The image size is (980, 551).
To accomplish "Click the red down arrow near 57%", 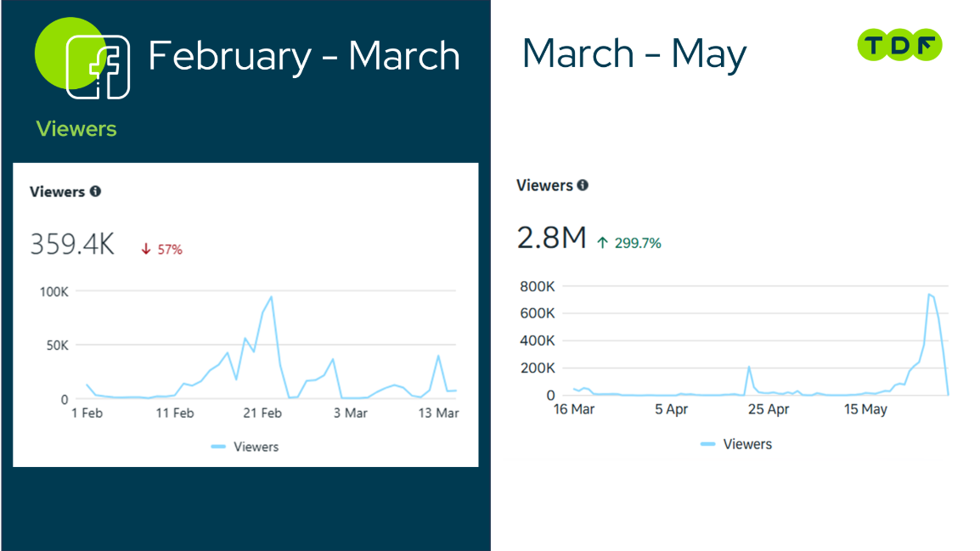I will tap(145, 250).
